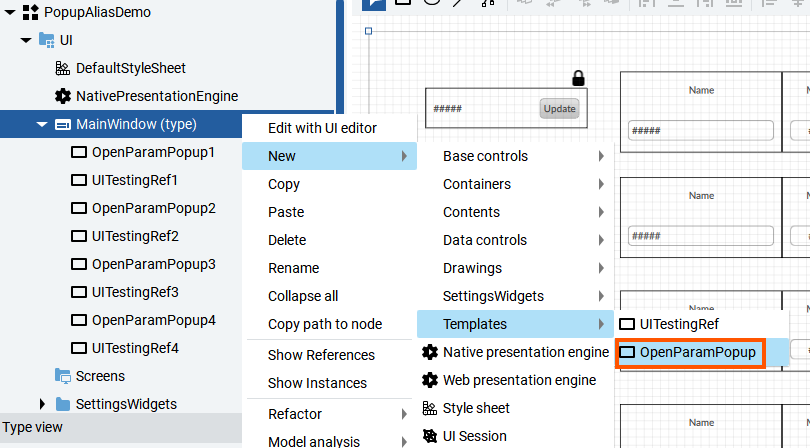
Task: Select the OpenParamPopup3 tree row
Action: (121, 264)
